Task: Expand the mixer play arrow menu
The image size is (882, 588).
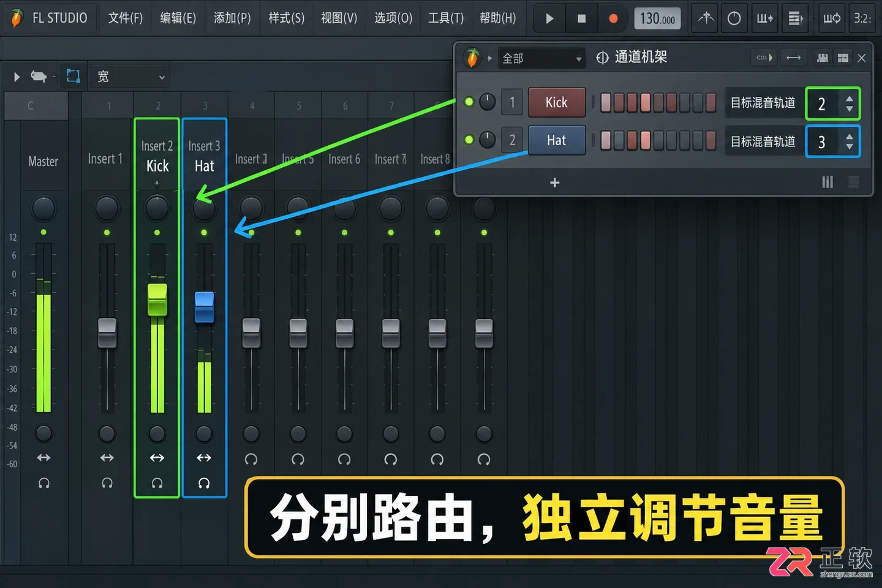Action: [x=17, y=77]
